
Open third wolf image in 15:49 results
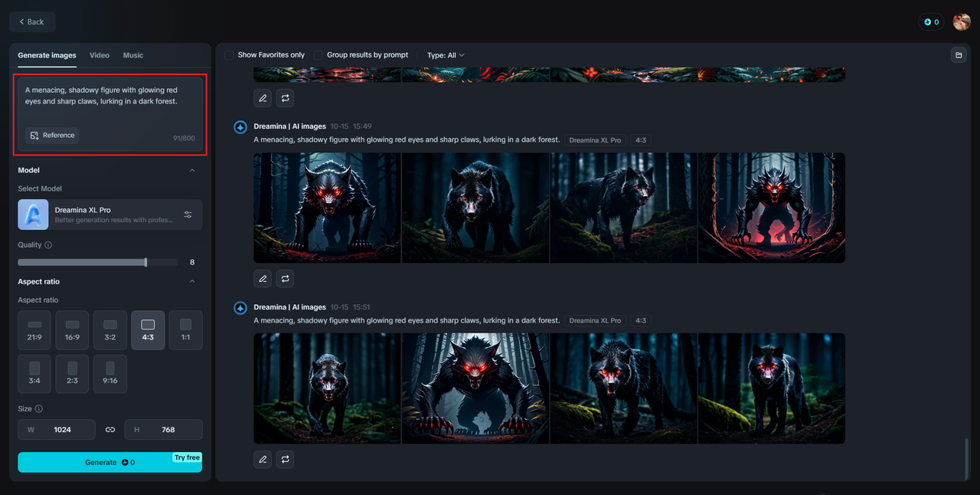[x=623, y=208]
